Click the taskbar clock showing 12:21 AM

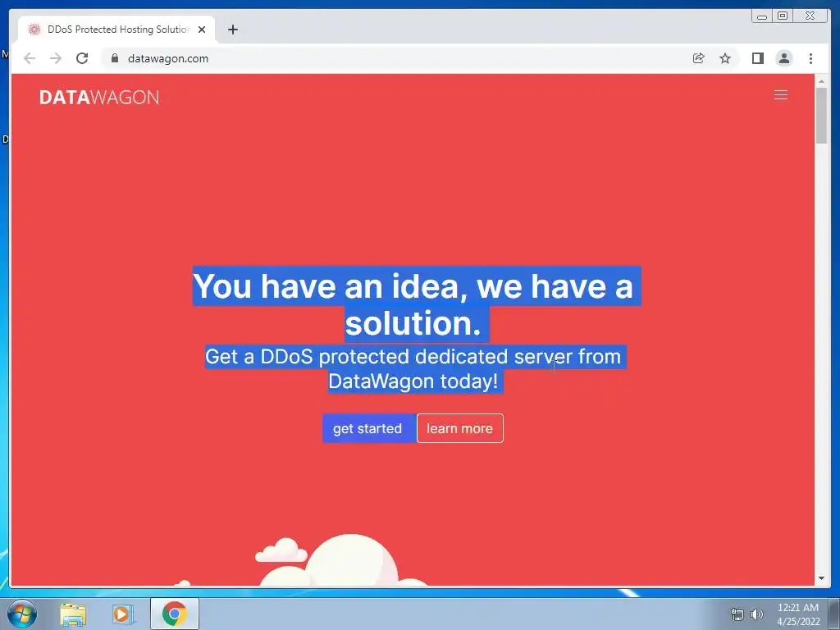tap(798, 614)
